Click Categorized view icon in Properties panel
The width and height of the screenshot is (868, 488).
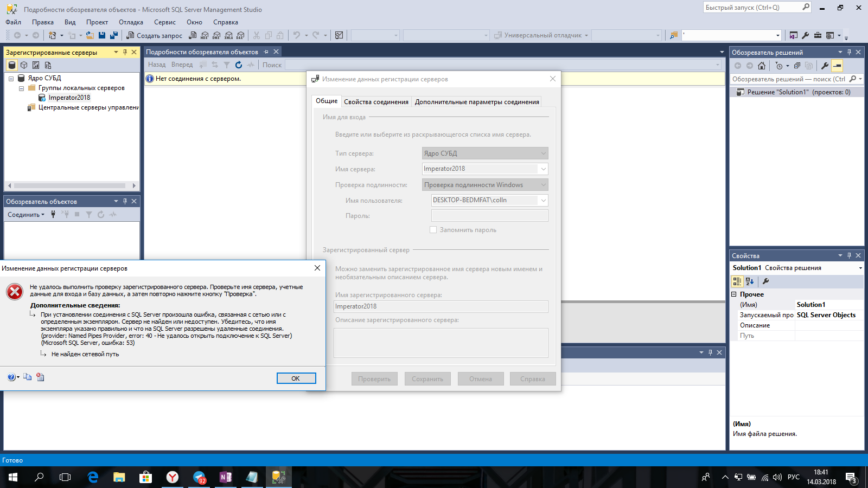pyautogui.click(x=737, y=281)
